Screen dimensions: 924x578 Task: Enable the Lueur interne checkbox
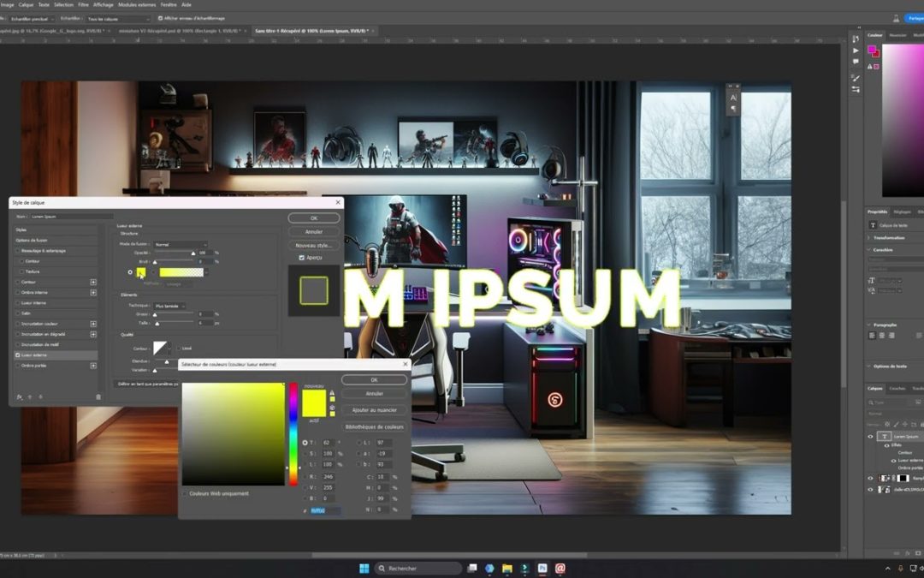coord(18,302)
